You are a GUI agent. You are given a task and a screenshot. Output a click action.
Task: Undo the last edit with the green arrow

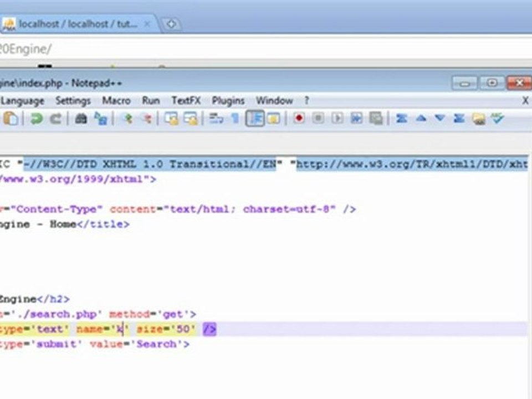coord(37,119)
